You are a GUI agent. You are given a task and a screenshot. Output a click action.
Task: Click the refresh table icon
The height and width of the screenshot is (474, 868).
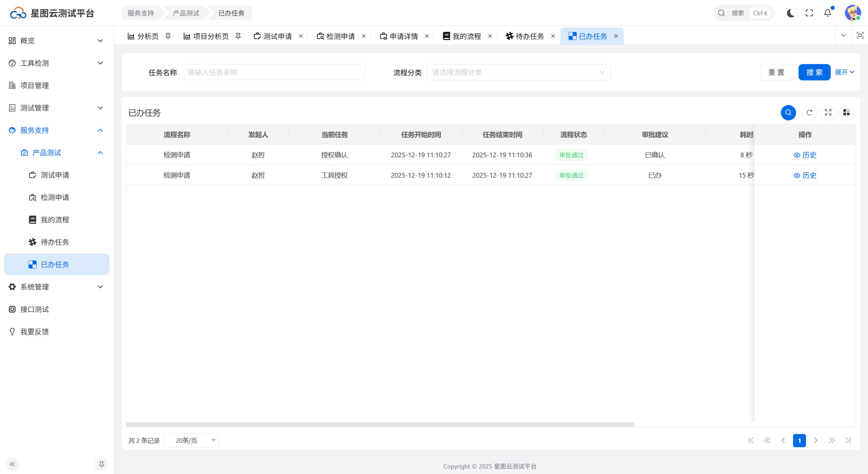tap(809, 113)
